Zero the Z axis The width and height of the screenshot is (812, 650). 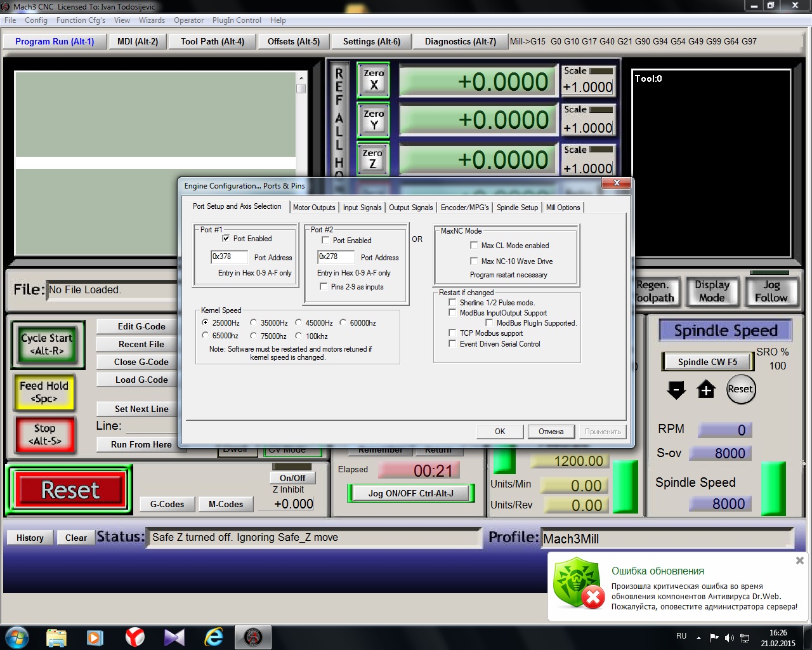(372, 159)
